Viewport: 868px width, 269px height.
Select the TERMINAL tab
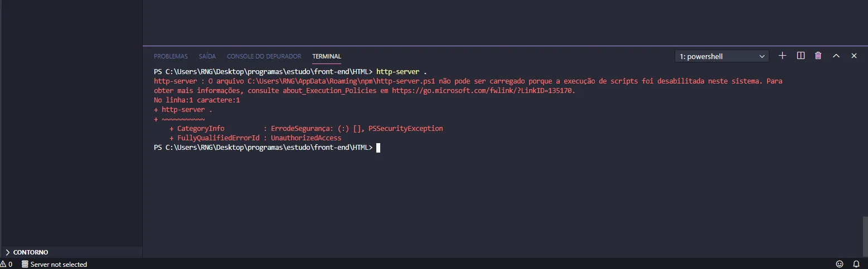tap(327, 56)
